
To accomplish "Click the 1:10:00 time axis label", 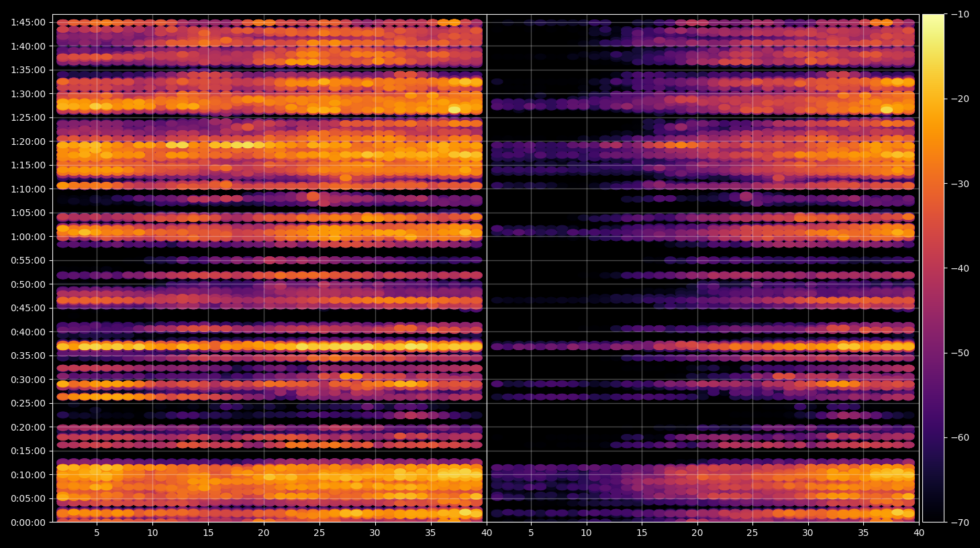I will point(28,189).
